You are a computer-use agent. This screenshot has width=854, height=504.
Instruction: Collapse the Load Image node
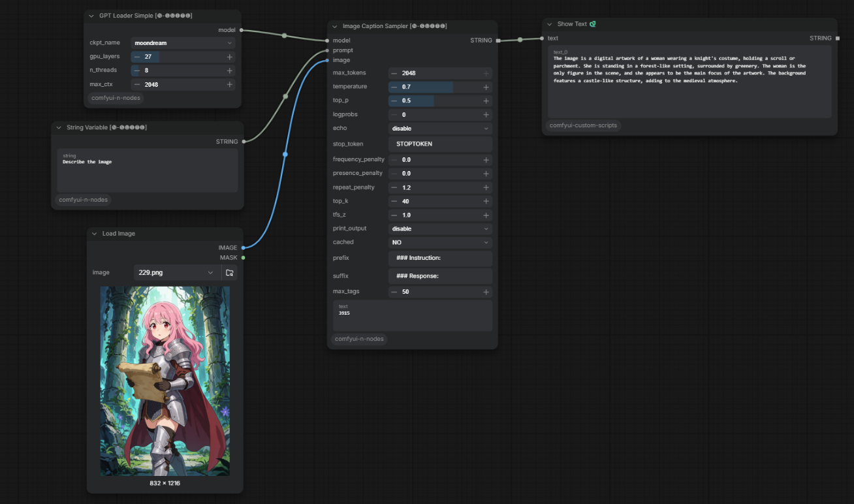94,233
